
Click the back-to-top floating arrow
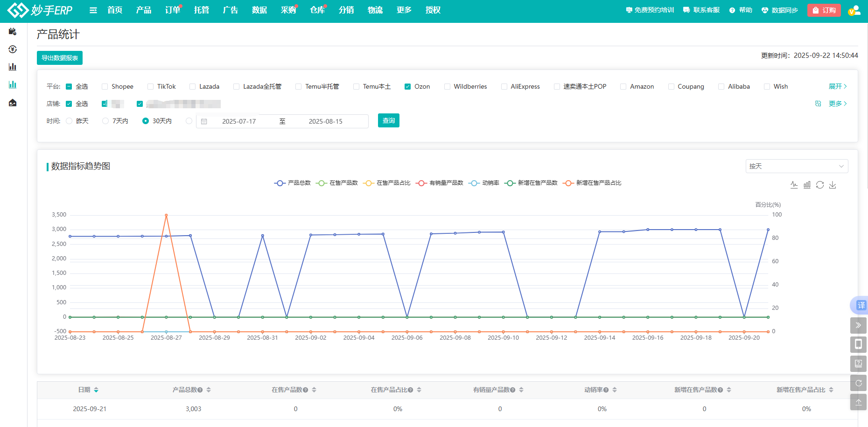pyautogui.click(x=858, y=402)
